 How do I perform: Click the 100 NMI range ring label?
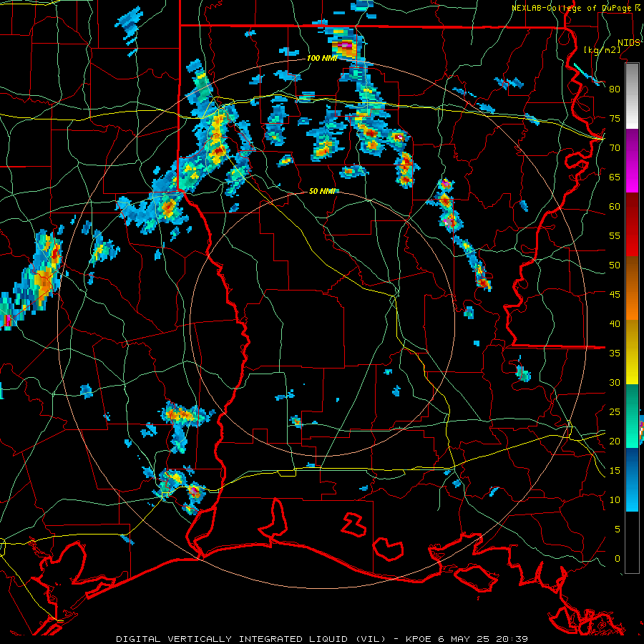pos(321,58)
